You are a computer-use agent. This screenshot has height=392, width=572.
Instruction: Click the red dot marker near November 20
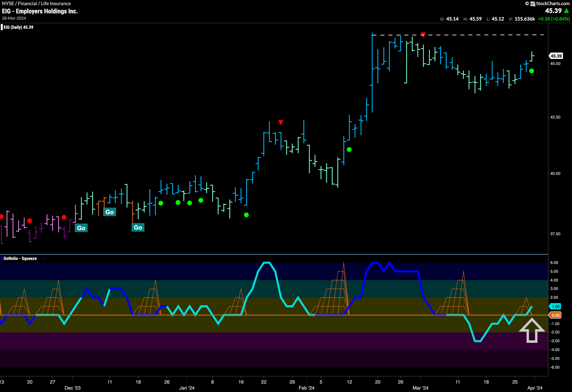29,221
